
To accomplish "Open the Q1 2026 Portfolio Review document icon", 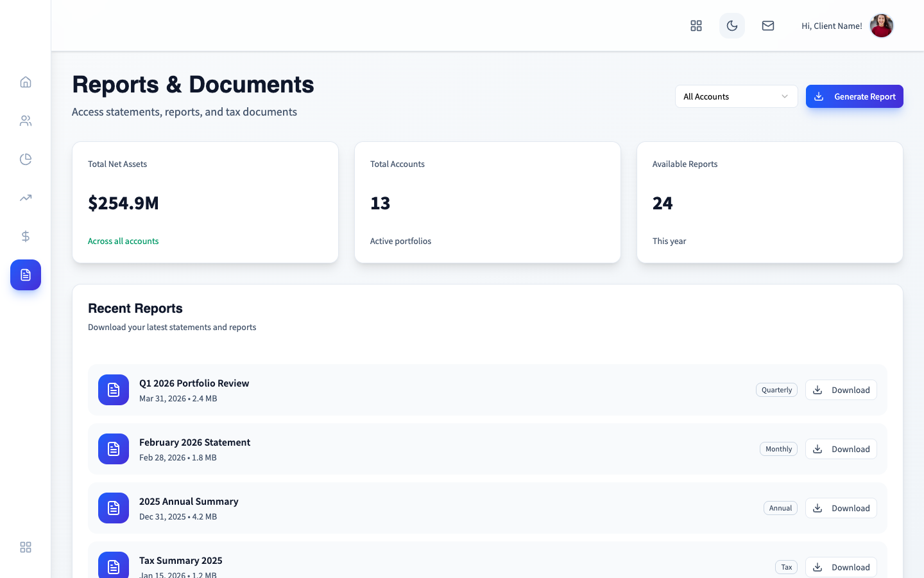I will pos(114,390).
